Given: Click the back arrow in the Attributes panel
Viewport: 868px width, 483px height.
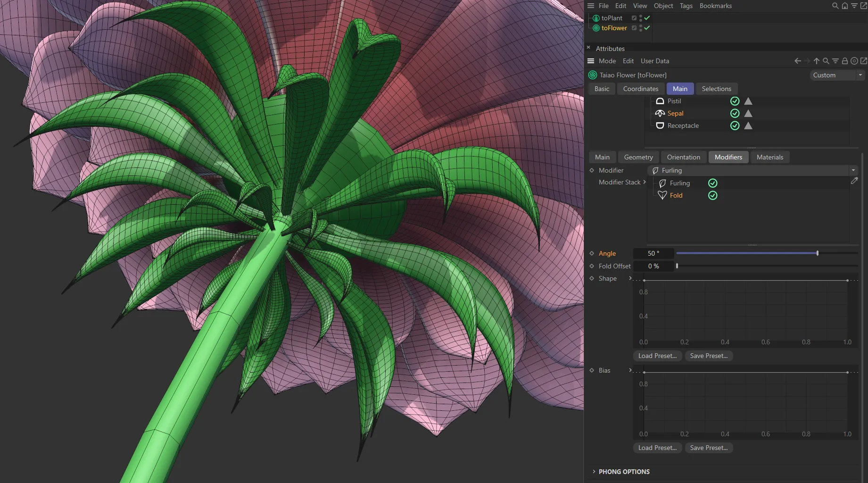Looking at the screenshot, I should coord(797,61).
